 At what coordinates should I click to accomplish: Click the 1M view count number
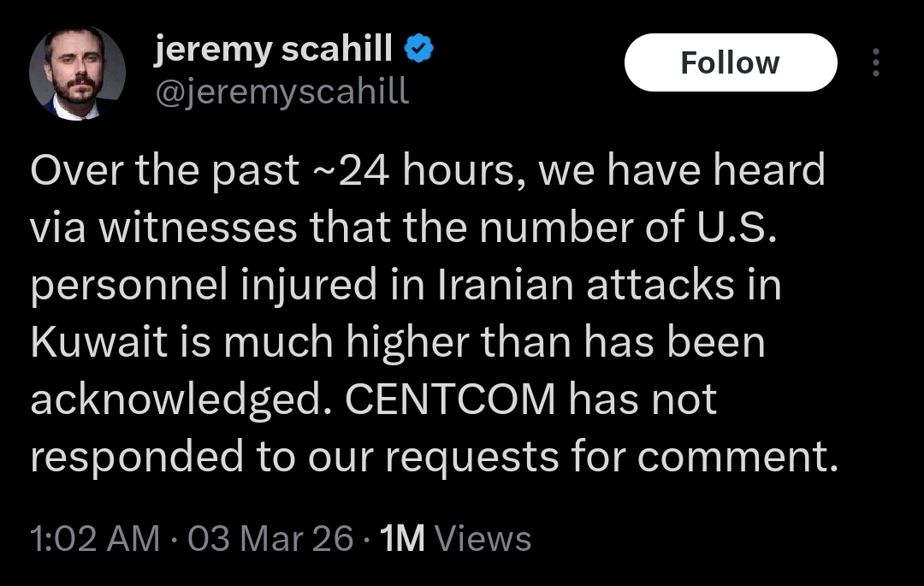point(402,538)
